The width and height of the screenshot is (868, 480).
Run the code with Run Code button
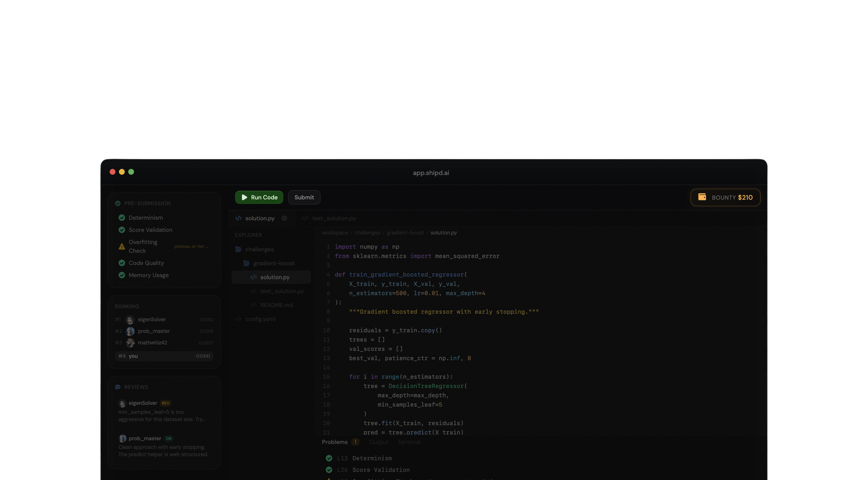click(x=259, y=197)
